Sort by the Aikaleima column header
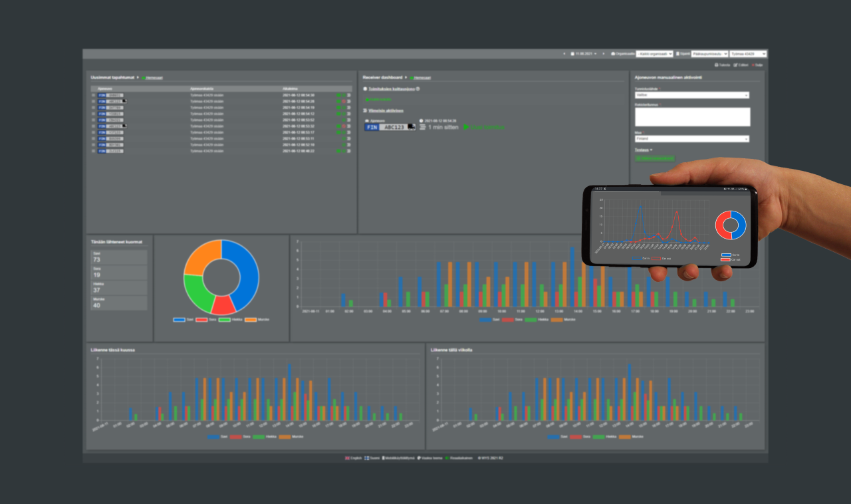Viewport: 851px width, 504px height. (290, 88)
